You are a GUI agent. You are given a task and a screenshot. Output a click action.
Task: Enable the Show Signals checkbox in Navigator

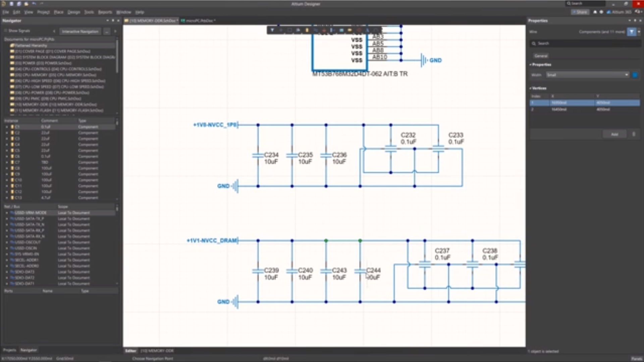pos(6,31)
